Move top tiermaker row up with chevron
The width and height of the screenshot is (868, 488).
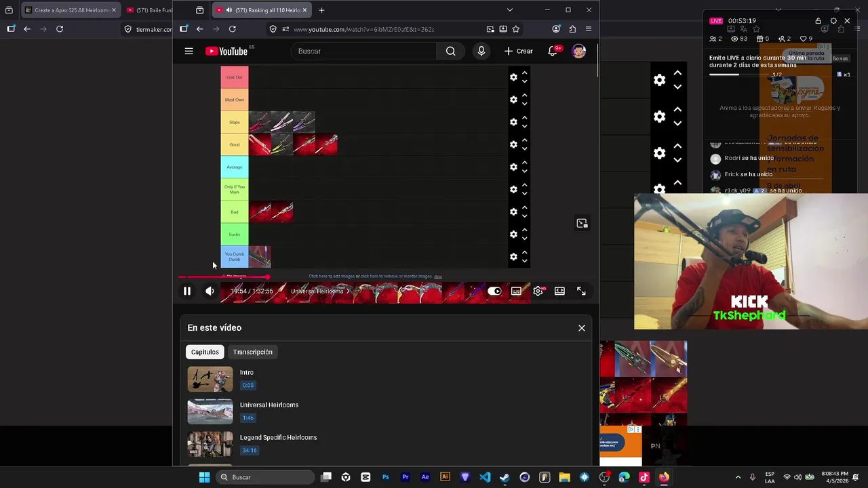[x=677, y=73]
